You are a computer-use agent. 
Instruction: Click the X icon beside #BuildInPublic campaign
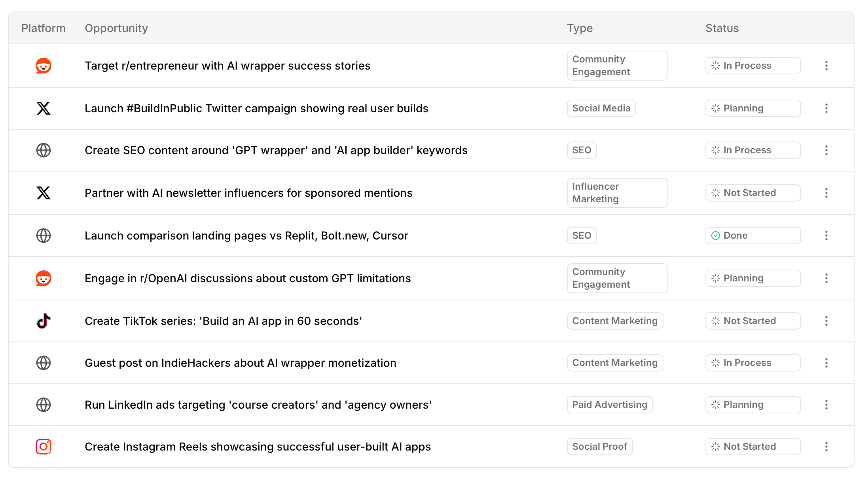(44, 108)
